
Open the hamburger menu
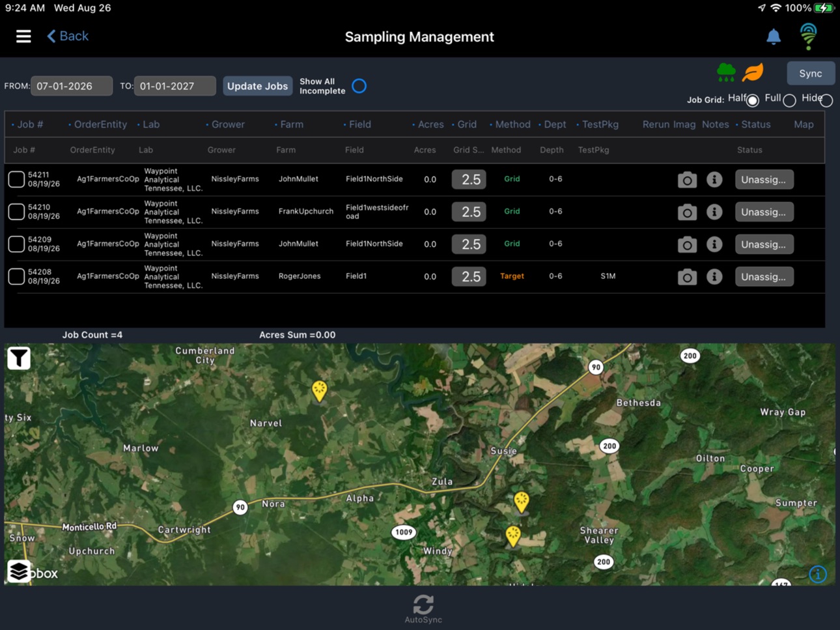pos(23,36)
